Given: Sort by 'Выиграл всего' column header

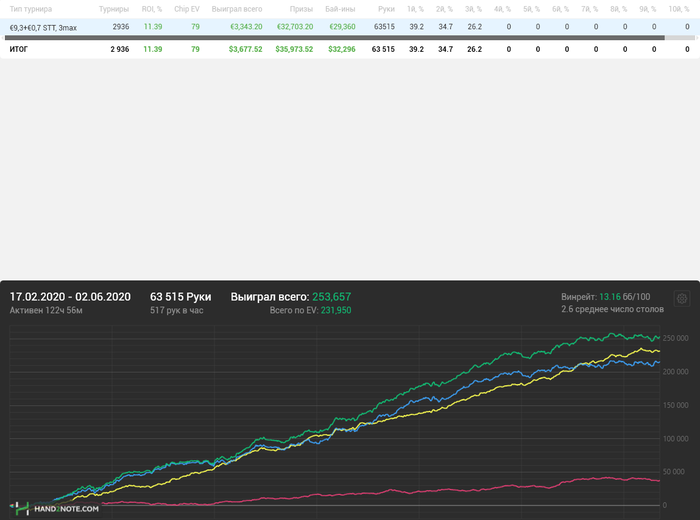Looking at the screenshot, I should [x=237, y=9].
